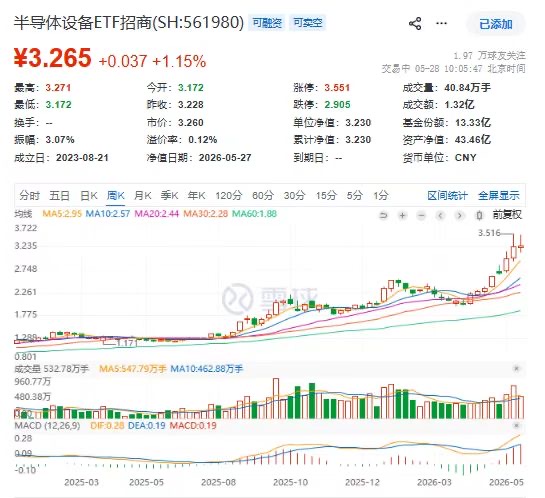Click the chart reset/undo icon

383,215
